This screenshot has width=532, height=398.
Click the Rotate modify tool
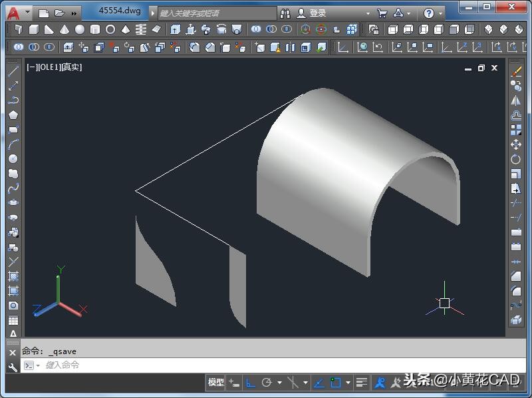[x=515, y=159]
